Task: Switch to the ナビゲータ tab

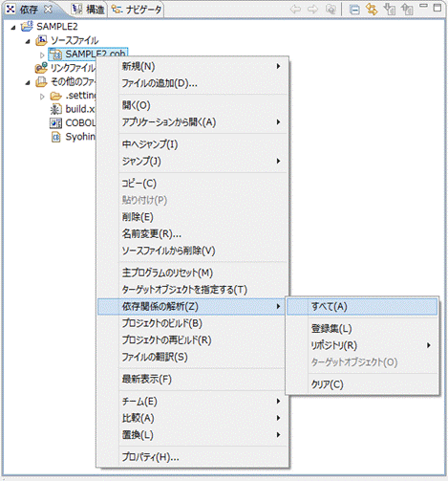Action: point(137,10)
